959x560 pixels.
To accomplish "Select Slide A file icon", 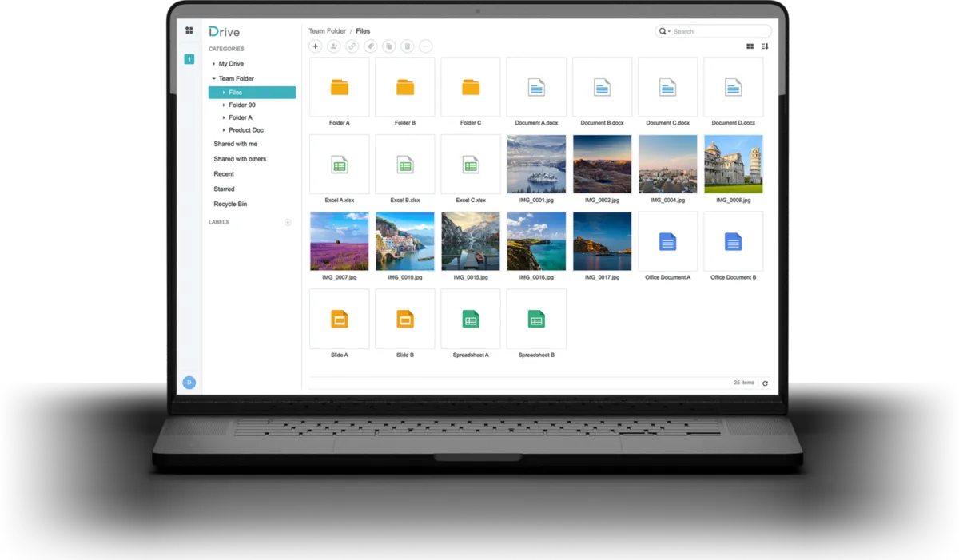I will (x=340, y=319).
